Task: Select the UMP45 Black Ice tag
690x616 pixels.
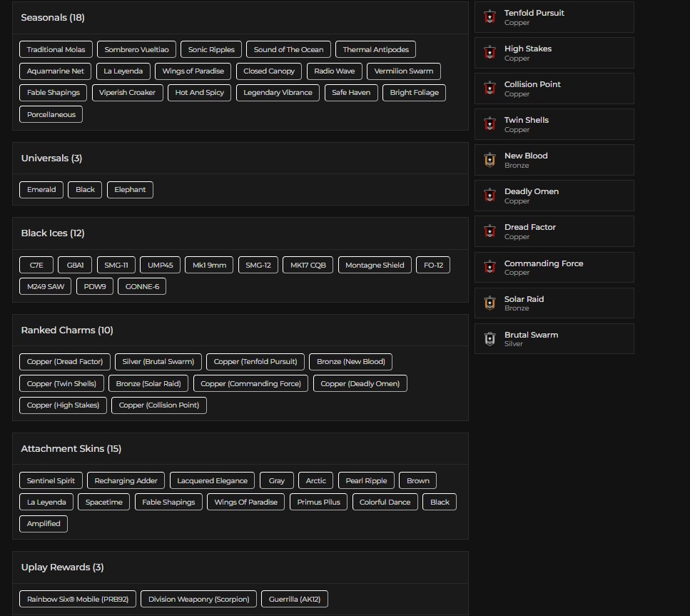Action: [160, 265]
